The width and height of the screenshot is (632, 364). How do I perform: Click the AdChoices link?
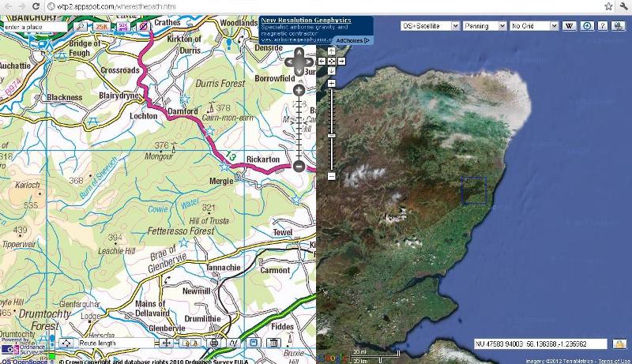pyautogui.click(x=352, y=40)
